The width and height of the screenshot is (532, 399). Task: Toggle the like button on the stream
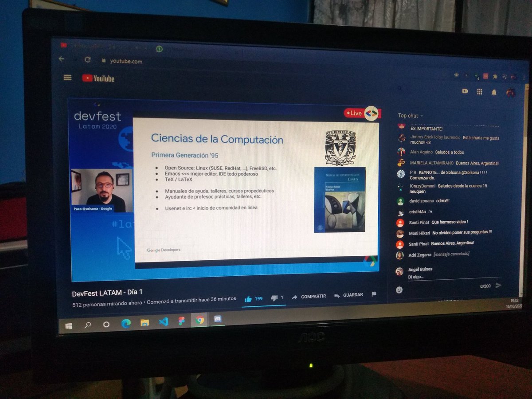tap(249, 298)
